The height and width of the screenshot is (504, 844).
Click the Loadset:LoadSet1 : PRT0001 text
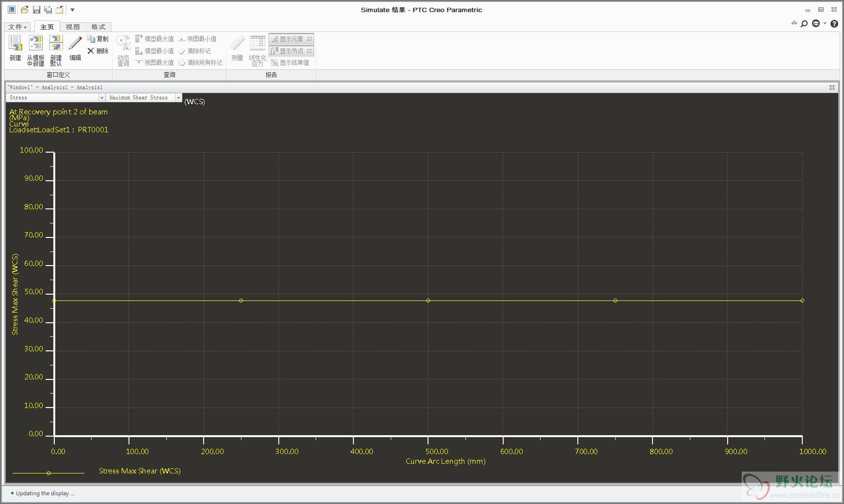point(59,130)
